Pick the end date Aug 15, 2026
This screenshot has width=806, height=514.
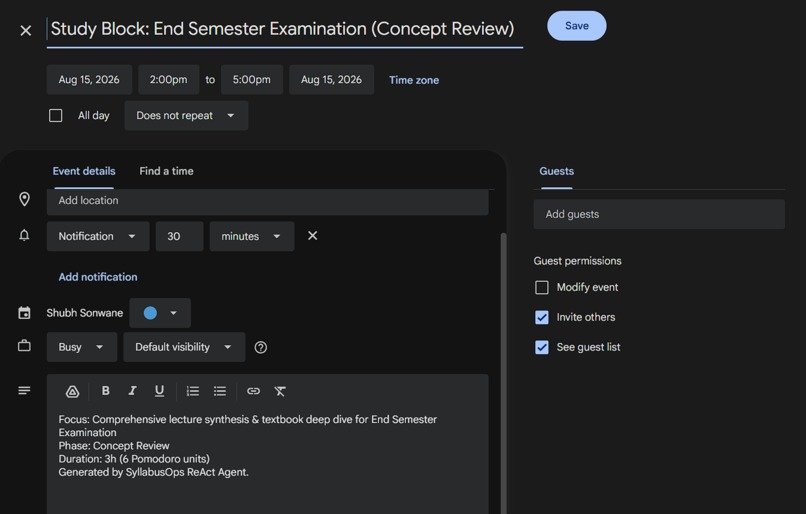332,80
